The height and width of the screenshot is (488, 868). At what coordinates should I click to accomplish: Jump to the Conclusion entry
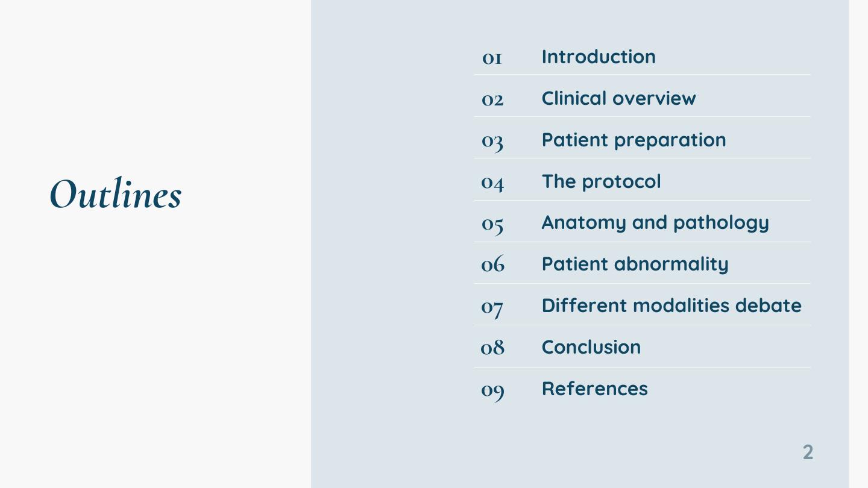[x=591, y=347]
